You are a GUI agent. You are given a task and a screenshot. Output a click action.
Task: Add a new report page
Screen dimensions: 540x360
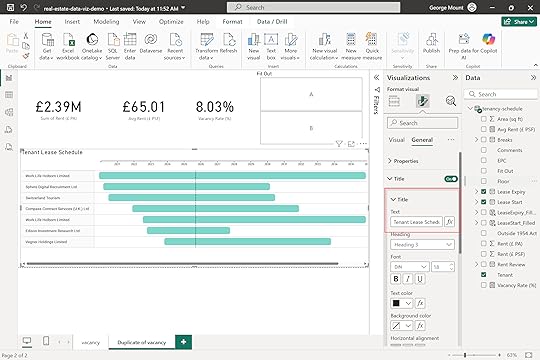(x=183, y=342)
